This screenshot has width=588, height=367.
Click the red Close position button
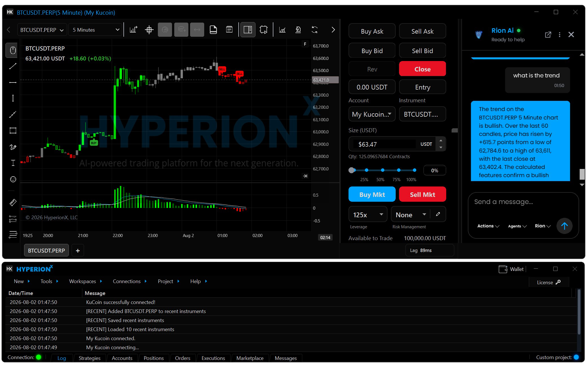pyautogui.click(x=423, y=69)
